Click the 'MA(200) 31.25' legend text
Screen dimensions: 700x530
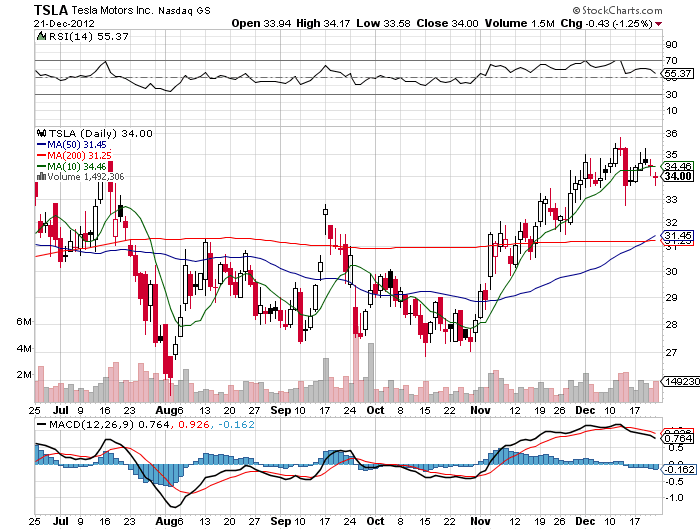(x=79, y=155)
